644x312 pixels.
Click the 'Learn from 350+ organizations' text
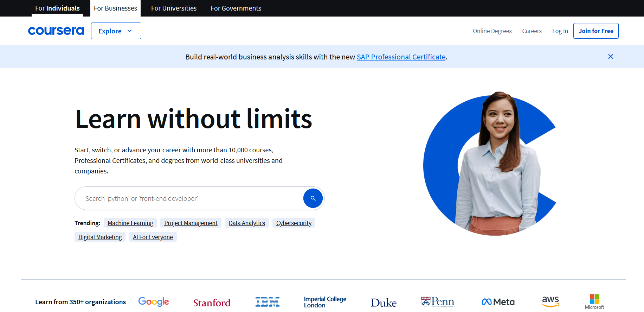click(x=80, y=302)
